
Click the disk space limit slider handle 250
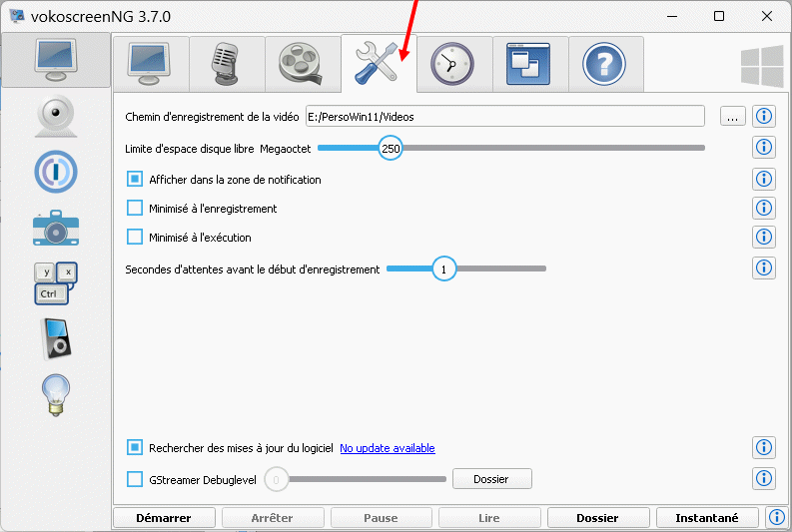tap(391, 148)
